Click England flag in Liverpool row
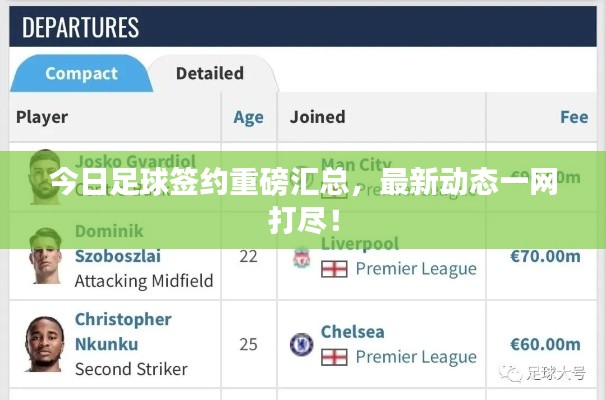Viewport: 606px width, 400px height. (x=334, y=268)
